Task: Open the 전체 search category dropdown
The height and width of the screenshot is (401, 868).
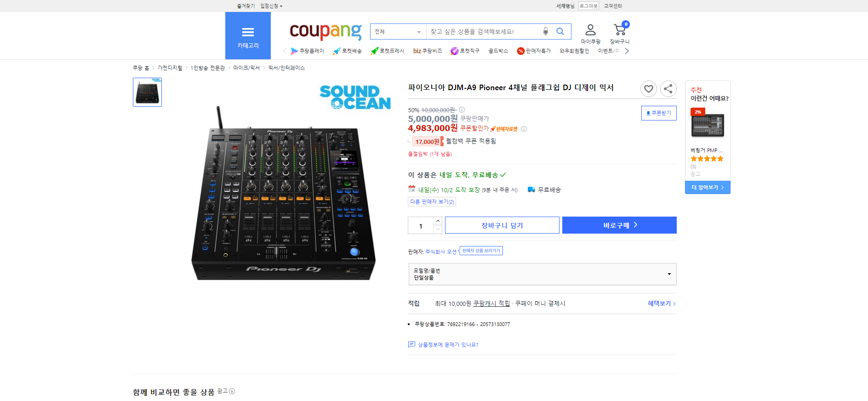Action: coord(398,31)
